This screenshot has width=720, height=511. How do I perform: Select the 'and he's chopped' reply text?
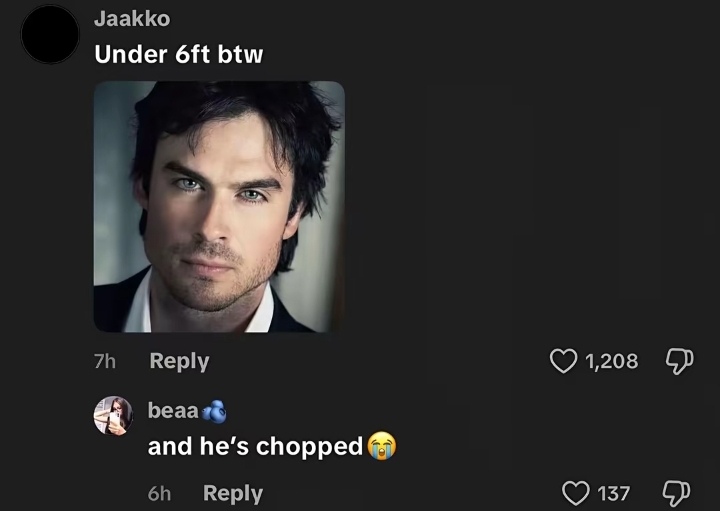255,446
